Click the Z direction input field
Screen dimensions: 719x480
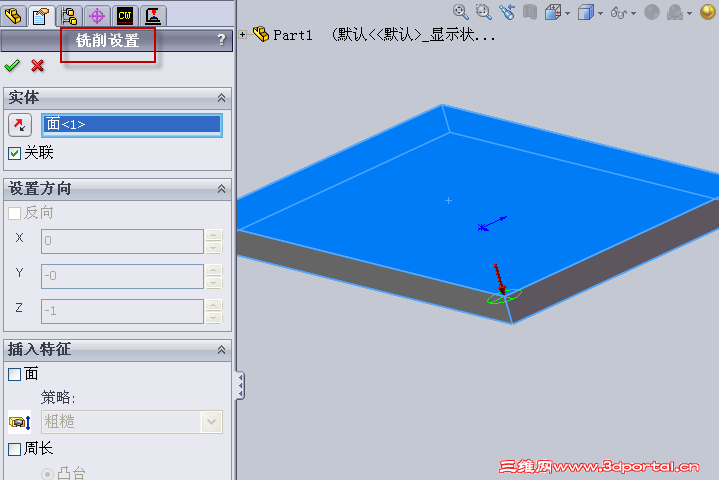122,311
